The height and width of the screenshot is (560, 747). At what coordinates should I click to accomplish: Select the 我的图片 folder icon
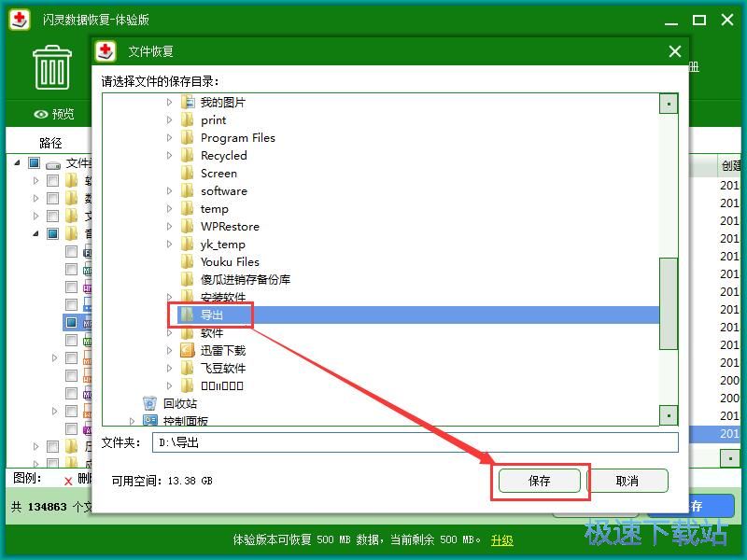click(x=189, y=103)
